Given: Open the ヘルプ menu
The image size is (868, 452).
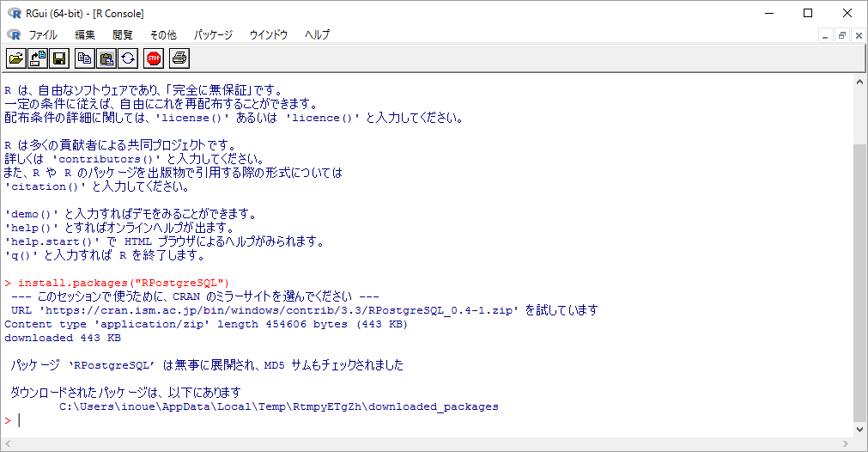Looking at the screenshot, I should pyautogui.click(x=317, y=35).
